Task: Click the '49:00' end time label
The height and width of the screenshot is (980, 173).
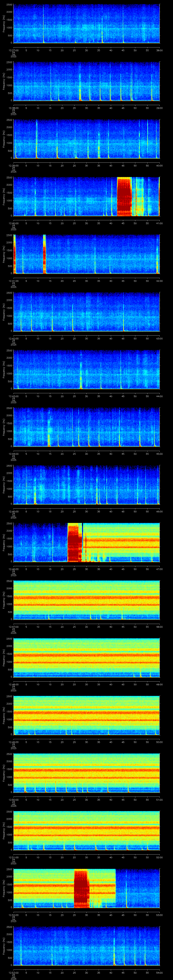Action: pyautogui.click(x=159, y=684)
